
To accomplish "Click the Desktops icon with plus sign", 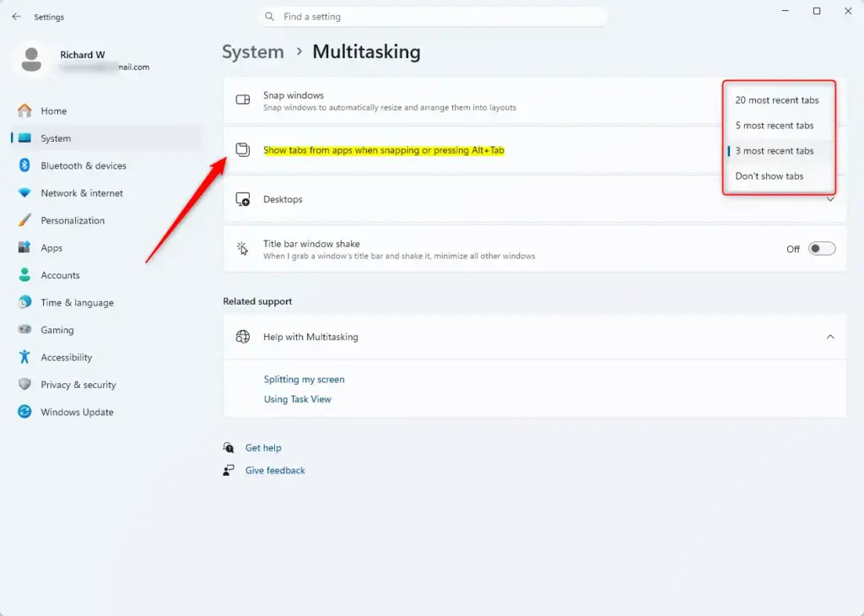I will 243,199.
